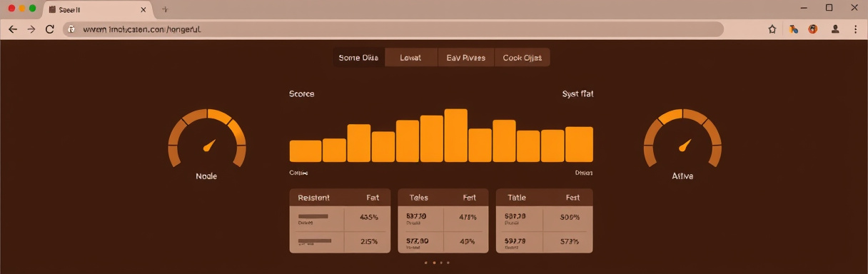Focus the address bar URL field
The width and height of the screenshot is (868, 274).
(x=393, y=29)
